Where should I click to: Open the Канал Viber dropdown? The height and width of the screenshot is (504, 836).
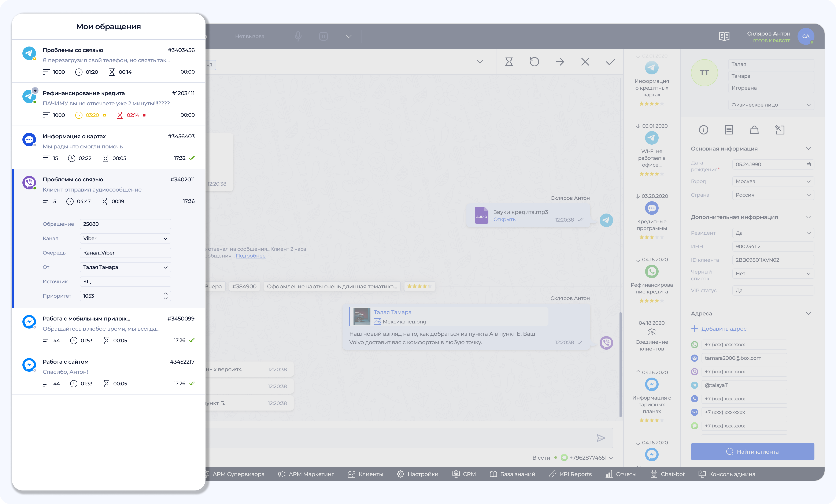coord(125,238)
